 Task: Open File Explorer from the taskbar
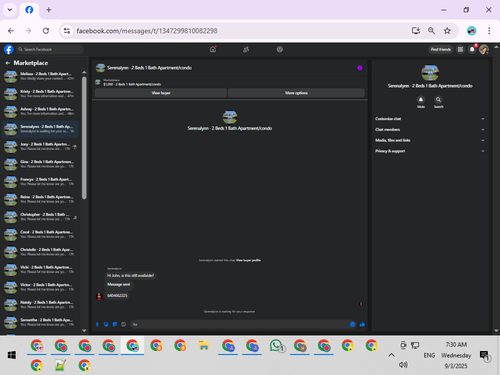tap(204, 346)
